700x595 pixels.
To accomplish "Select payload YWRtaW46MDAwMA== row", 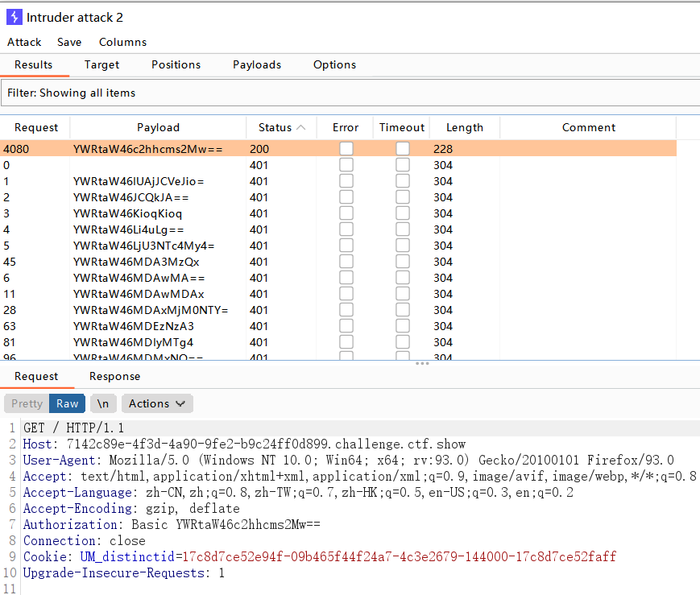I will (x=338, y=278).
